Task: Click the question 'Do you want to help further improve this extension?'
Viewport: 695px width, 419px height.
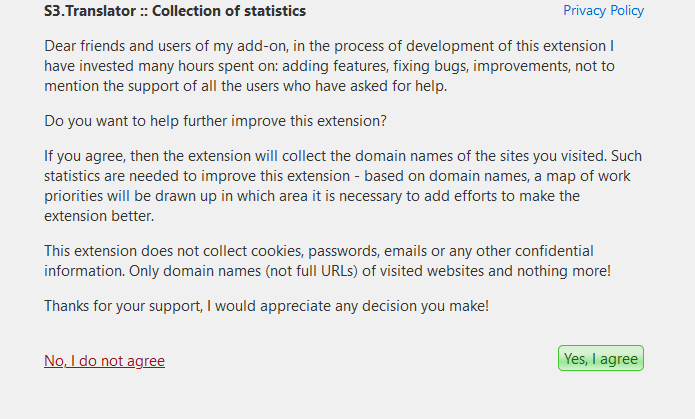Action: point(215,121)
